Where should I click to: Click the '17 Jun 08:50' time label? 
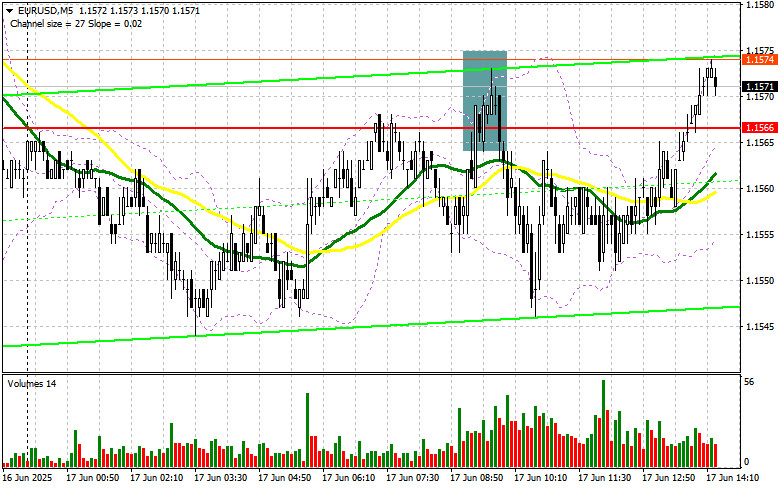point(476,478)
